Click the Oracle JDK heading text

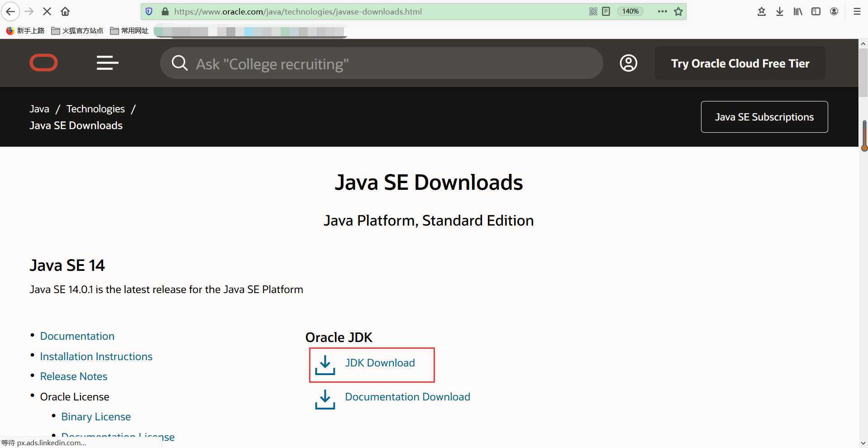339,337
